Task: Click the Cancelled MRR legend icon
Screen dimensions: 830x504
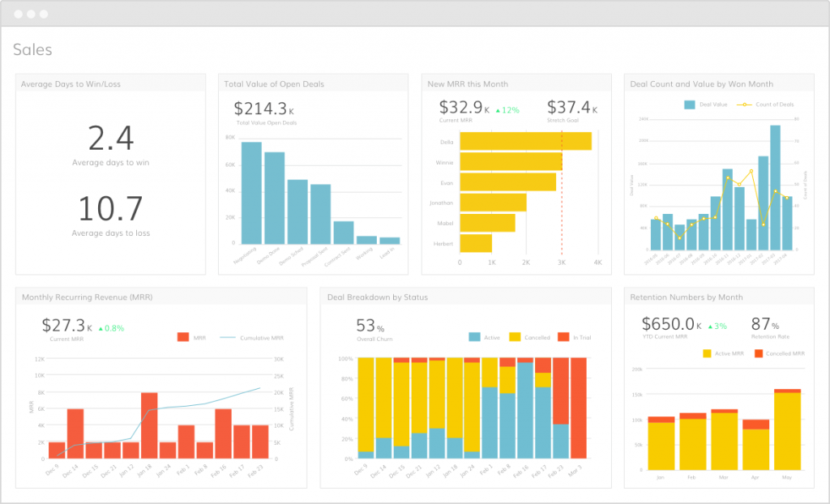Action: point(759,353)
